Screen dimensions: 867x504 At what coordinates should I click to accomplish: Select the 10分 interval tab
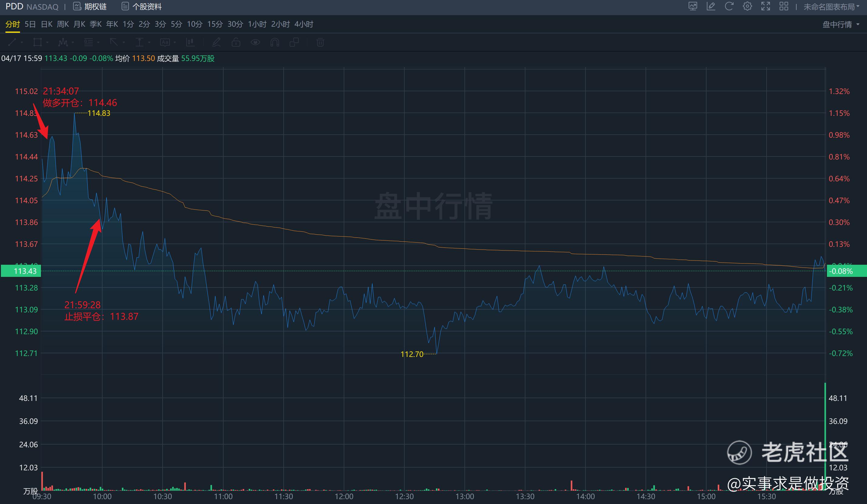coord(194,25)
